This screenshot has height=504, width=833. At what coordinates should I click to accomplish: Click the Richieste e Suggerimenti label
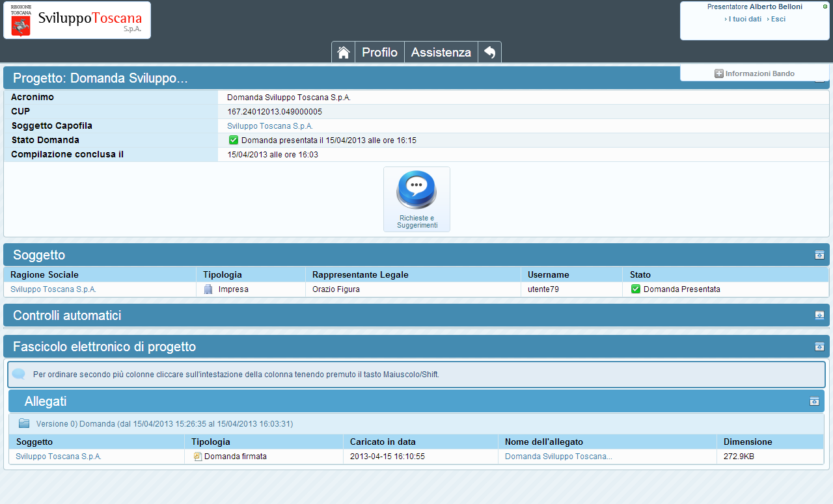click(x=417, y=221)
